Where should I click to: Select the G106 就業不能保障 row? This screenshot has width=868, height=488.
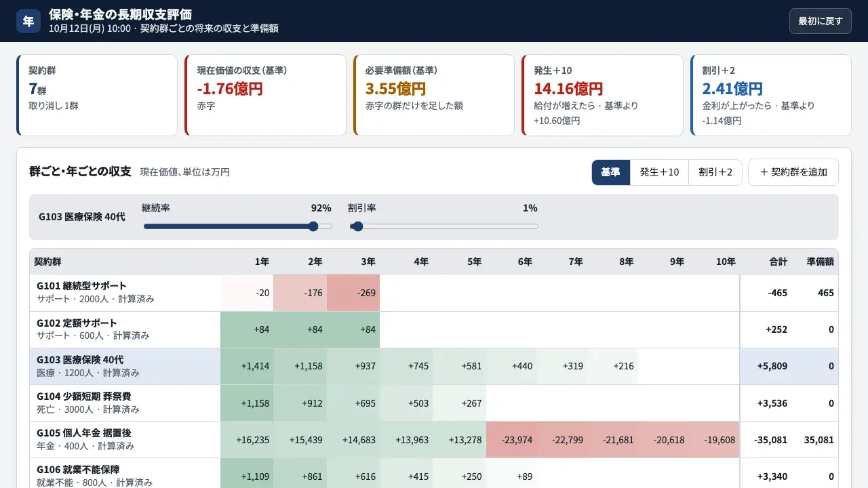(434, 473)
